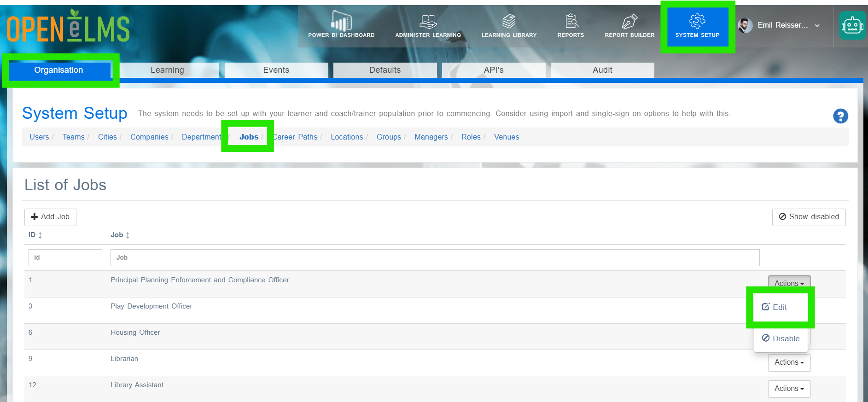Open Actions dropdown for Library Assistant row
The height and width of the screenshot is (402, 868).
tap(789, 389)
